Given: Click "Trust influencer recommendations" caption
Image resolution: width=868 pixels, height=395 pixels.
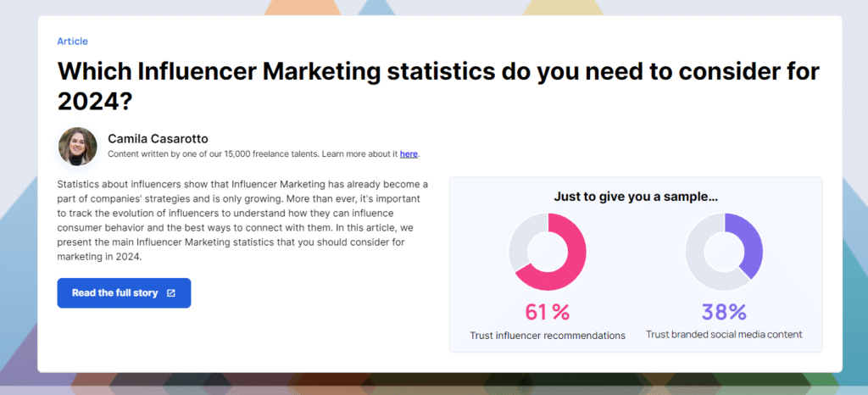Looking at the screenshot, I should tap(548, 336).
